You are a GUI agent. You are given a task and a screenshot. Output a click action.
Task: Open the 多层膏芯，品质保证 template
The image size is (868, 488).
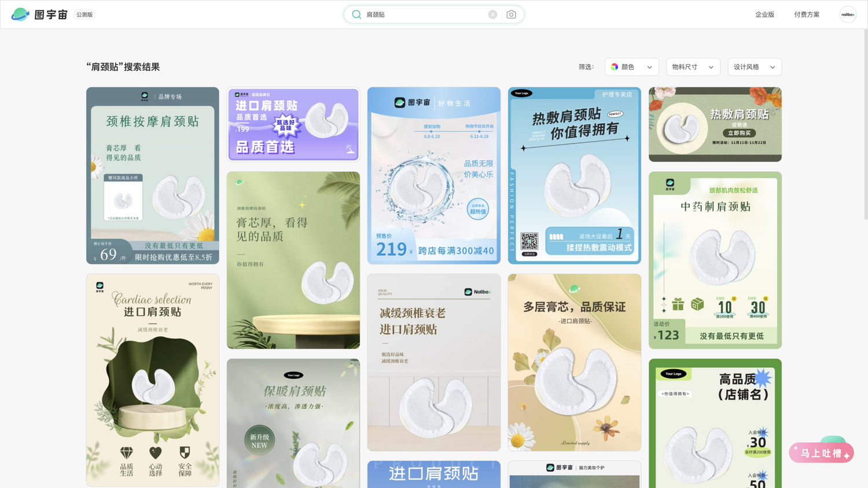(575, 363)
